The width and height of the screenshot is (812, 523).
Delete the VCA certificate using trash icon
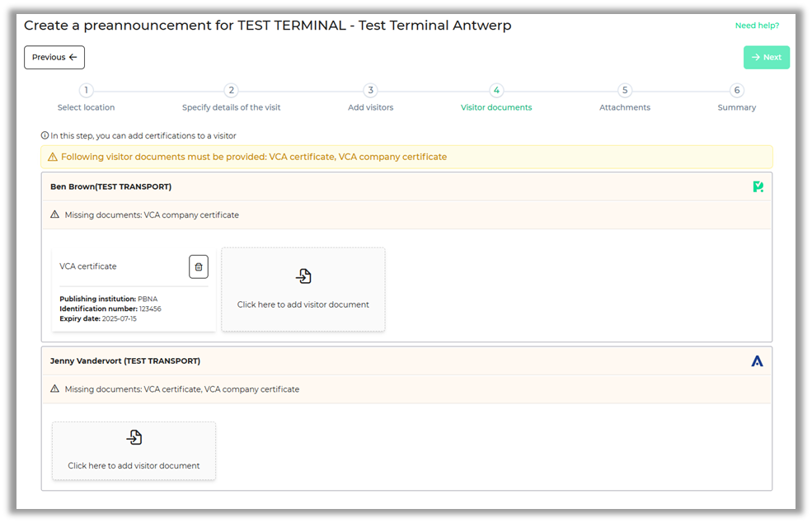[198, 266]
